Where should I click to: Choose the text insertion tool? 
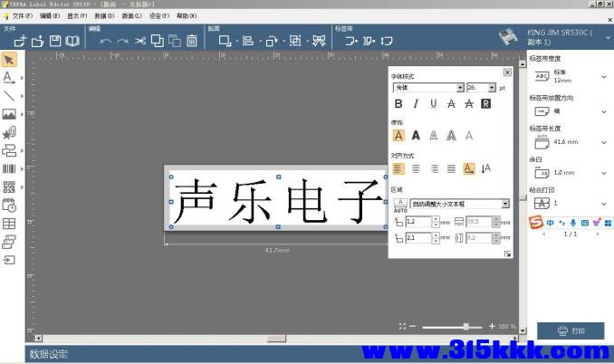point(9,78)
